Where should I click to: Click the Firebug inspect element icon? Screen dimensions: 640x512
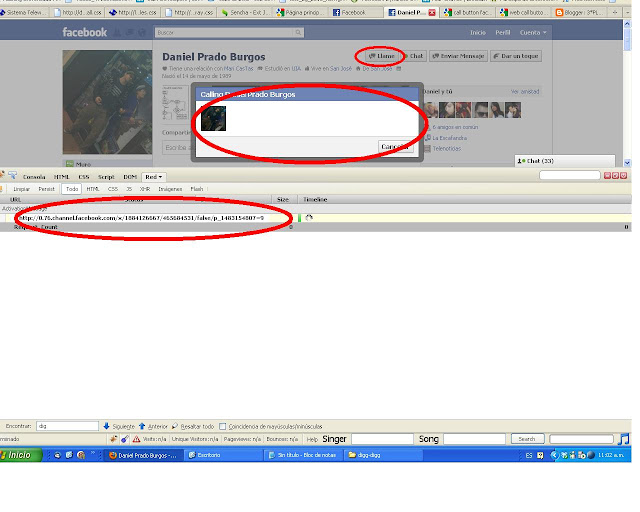13,176
